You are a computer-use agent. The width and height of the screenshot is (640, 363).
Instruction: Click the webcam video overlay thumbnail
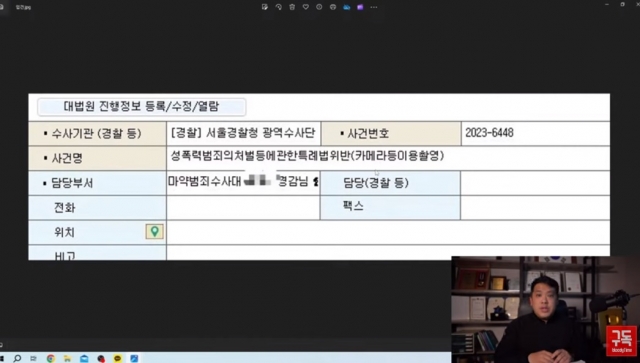pyautogui.click(x=546, y=310)
